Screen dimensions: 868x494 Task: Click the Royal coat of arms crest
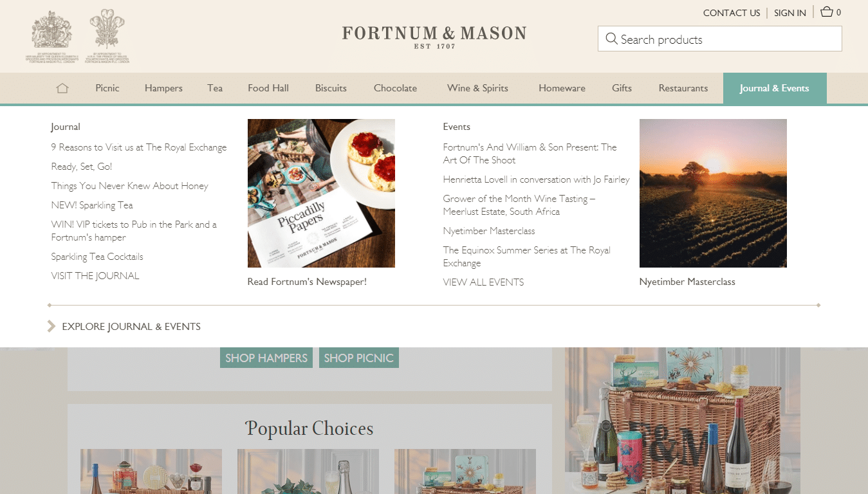click(x=52, y=35)
